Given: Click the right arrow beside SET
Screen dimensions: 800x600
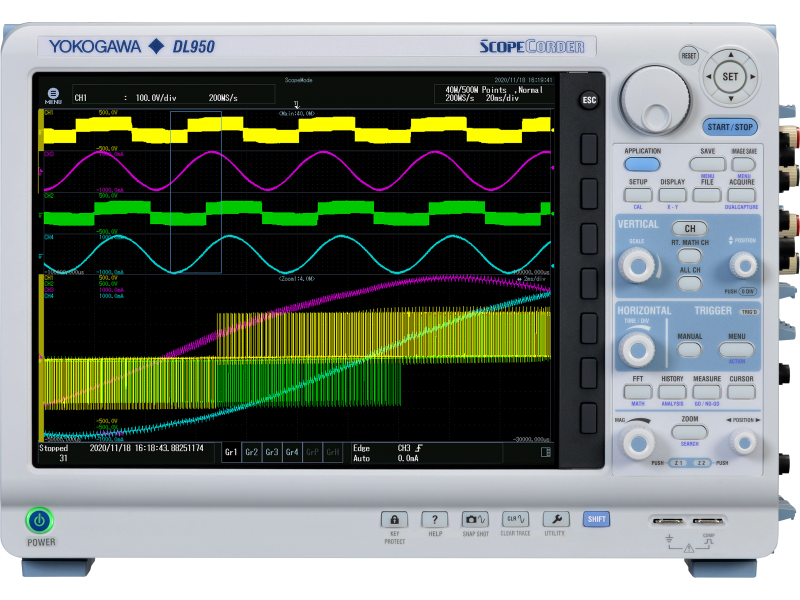Looking at the screenshot, I should coord(753,77).
